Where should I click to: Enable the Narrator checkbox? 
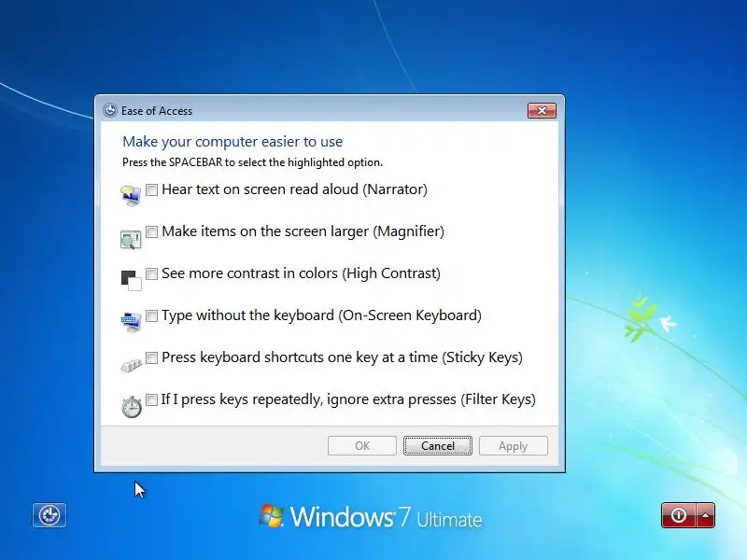151,190
